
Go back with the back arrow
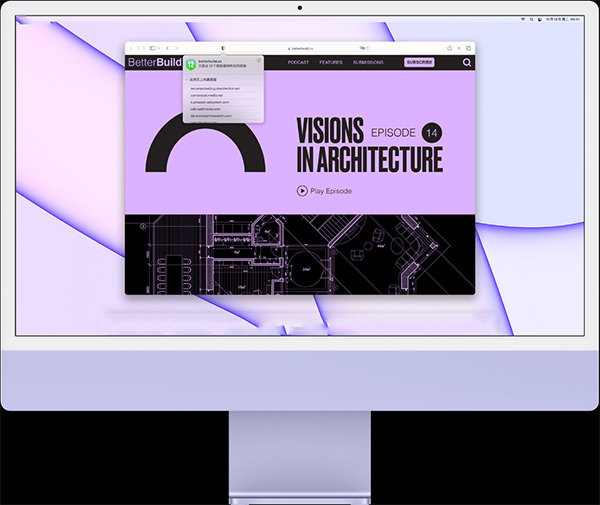[166, 48]
